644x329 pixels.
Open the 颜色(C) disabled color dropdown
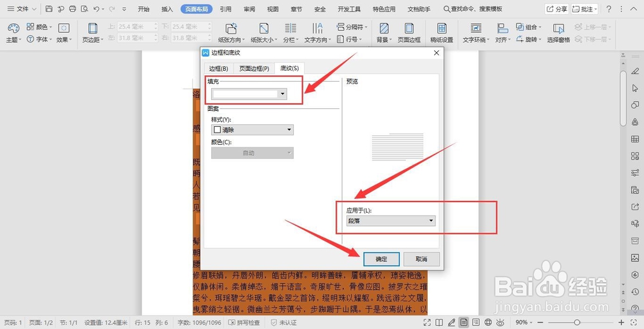[252, 153]
